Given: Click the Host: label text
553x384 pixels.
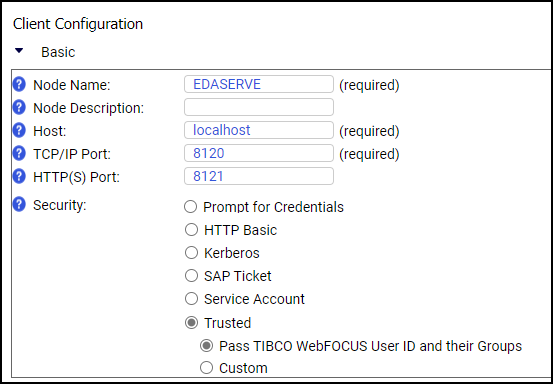Looking at the screenshot, I should [x=50, y=131].
